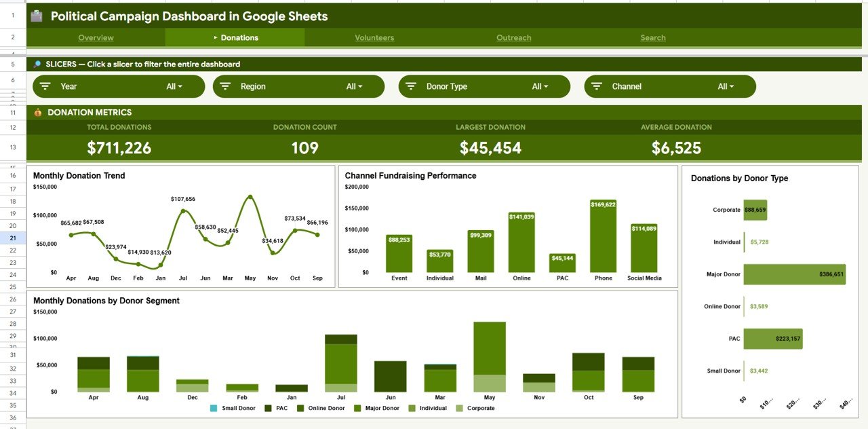Click the Channel Fundraising Performance chart title
The width and height of the screenshot is (868, 429).
click(410, 176)
